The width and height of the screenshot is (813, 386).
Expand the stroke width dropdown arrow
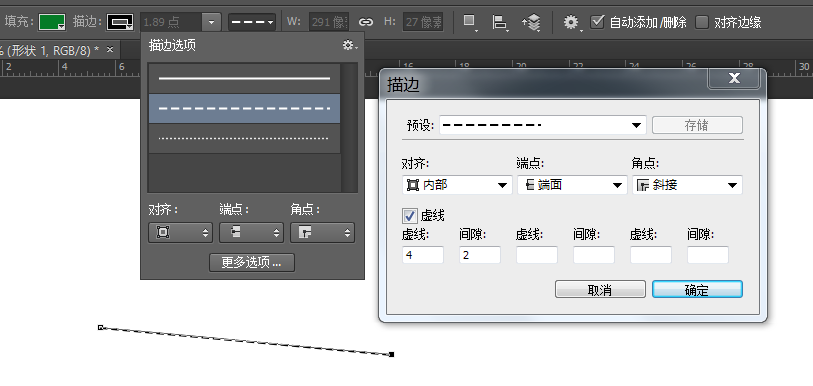[x=211, y=22]
